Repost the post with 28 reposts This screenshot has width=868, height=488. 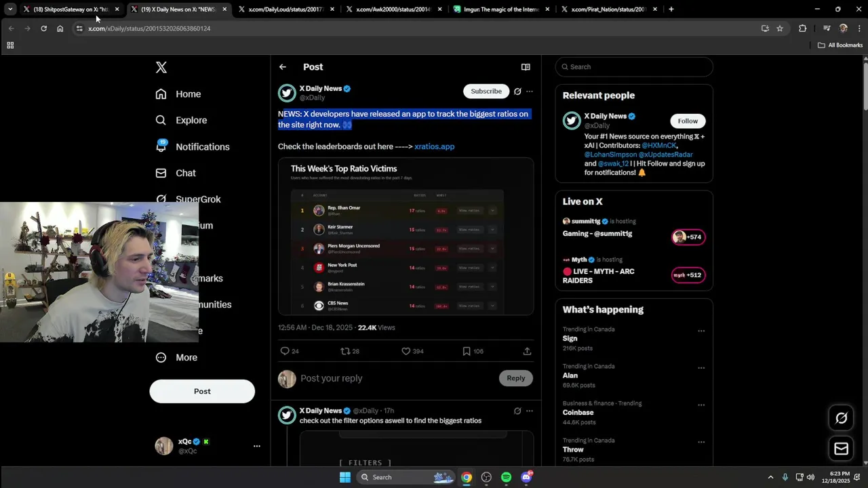pyautogui.click(x=350, y=351)
